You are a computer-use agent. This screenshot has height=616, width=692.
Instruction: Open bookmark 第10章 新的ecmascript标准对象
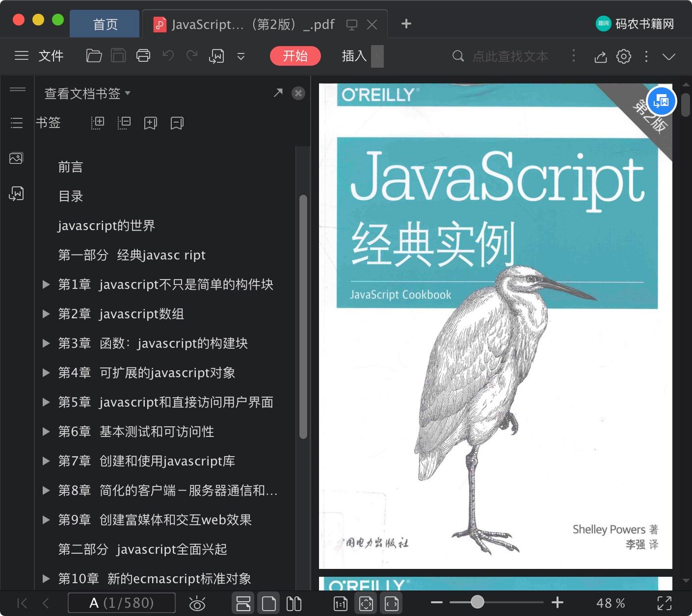coord(155,579)
